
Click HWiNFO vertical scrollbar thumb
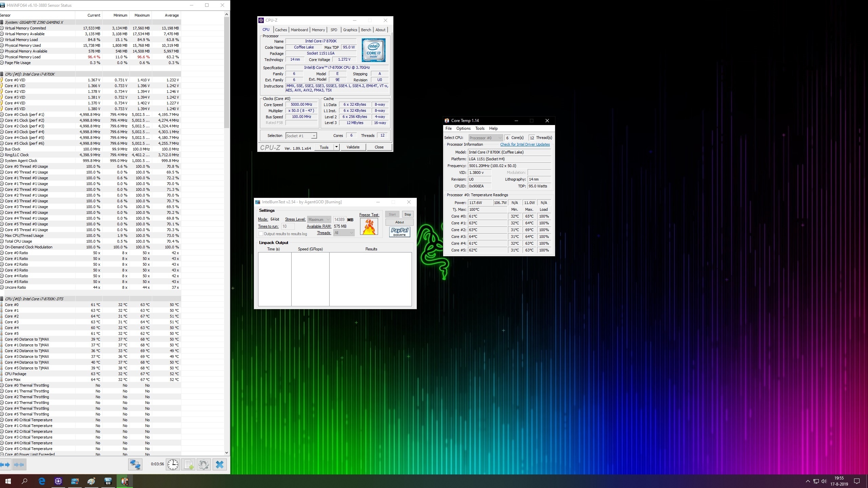[227, 73]
